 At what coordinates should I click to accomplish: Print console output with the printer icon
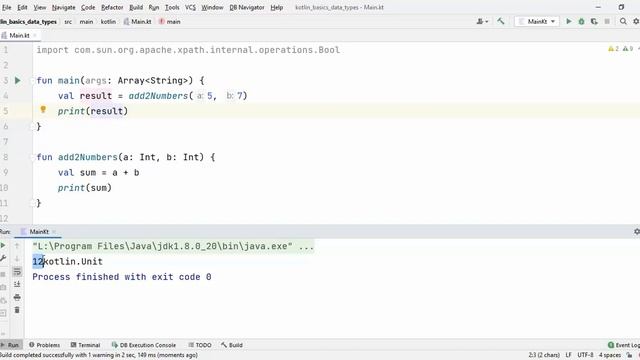pos(17,297)
